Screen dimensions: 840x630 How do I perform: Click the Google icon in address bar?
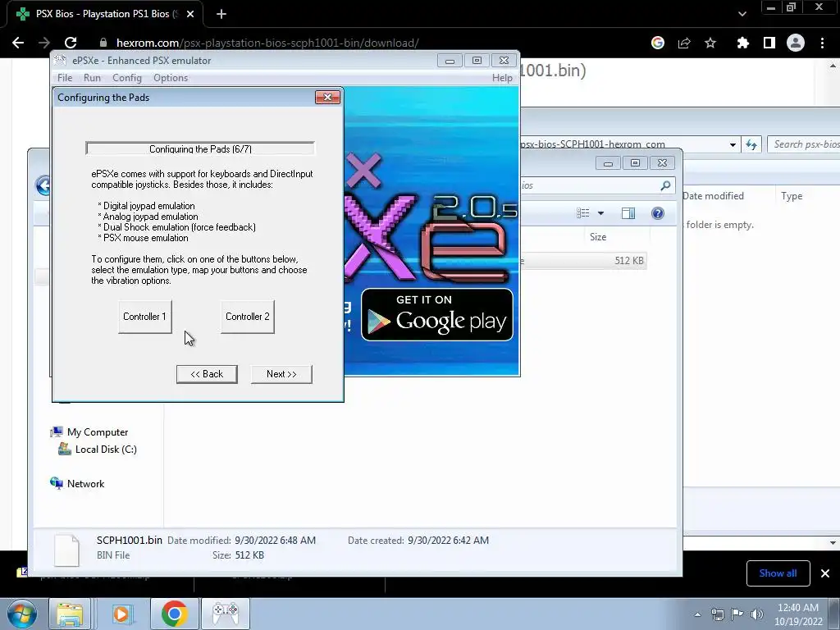[658, 43]
